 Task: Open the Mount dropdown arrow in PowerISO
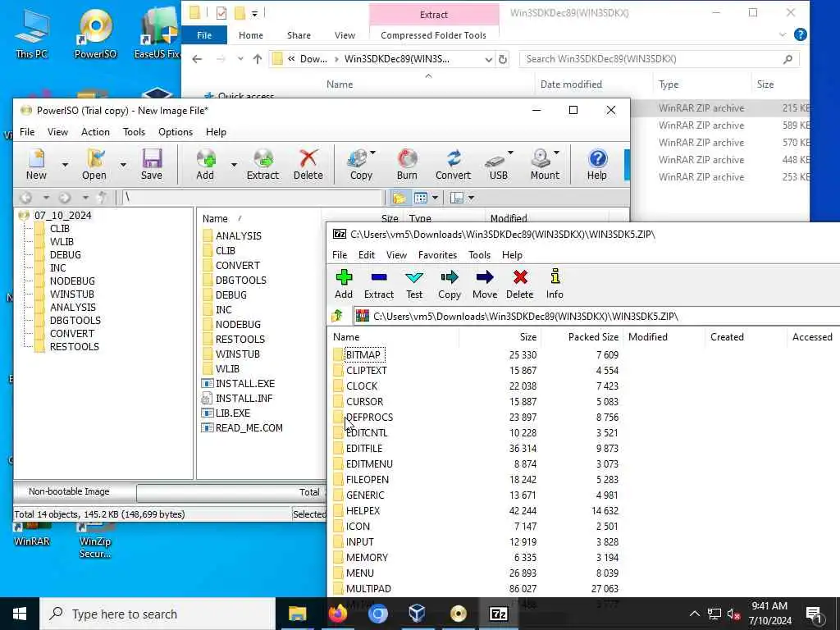[x=557, y=153]
